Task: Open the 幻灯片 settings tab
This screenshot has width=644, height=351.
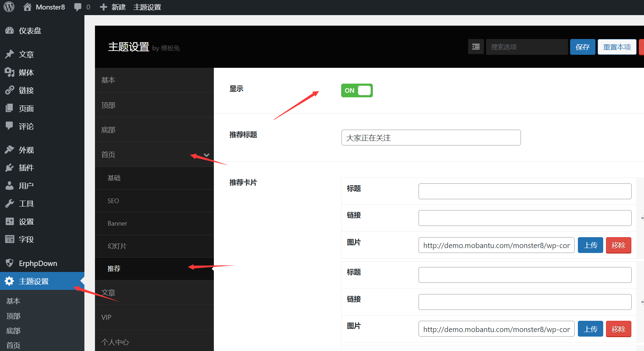Action: click(117, 246)
